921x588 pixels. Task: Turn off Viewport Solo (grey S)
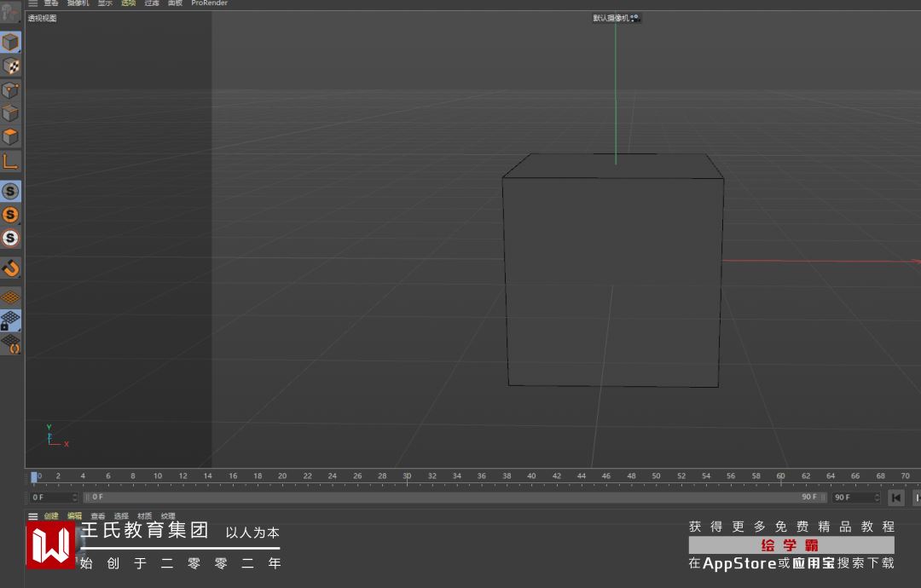[10, 191]
